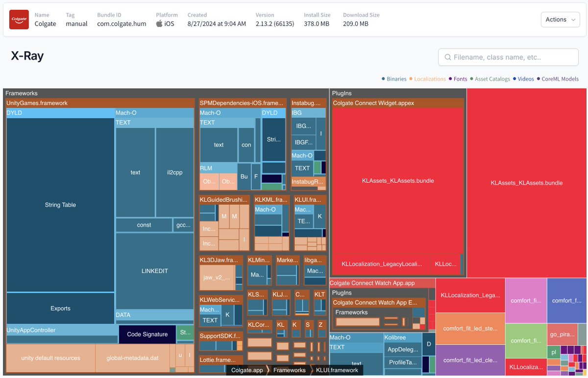The image size is (588, 378).
Task: Select the IBG section in Instabug
Action: tap(308, 113)
